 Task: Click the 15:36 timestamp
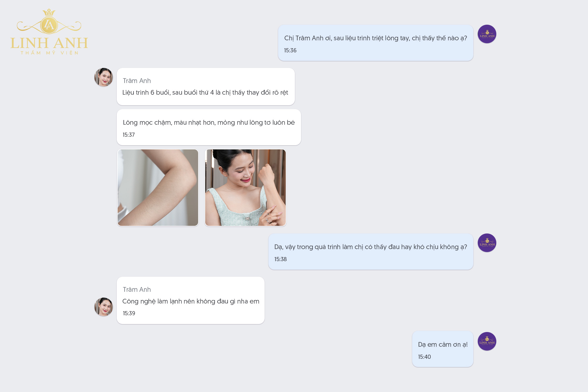290,51
